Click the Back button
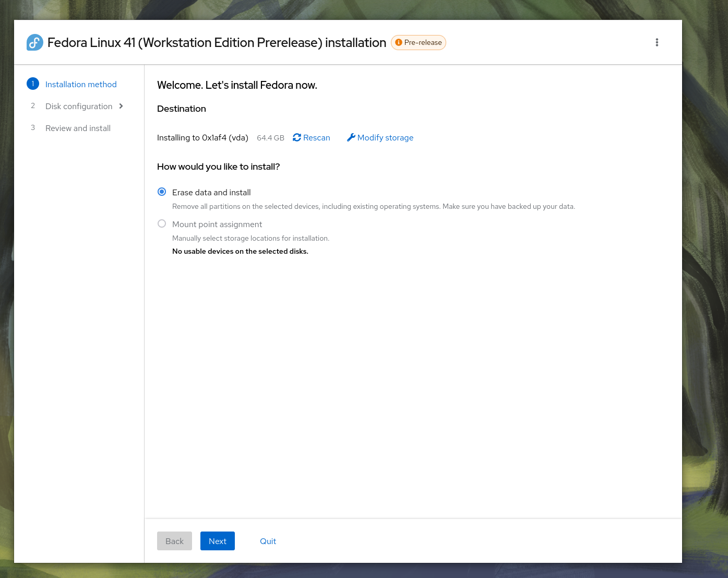The height and width of the screenshot is (578, 728). (174, 541)
